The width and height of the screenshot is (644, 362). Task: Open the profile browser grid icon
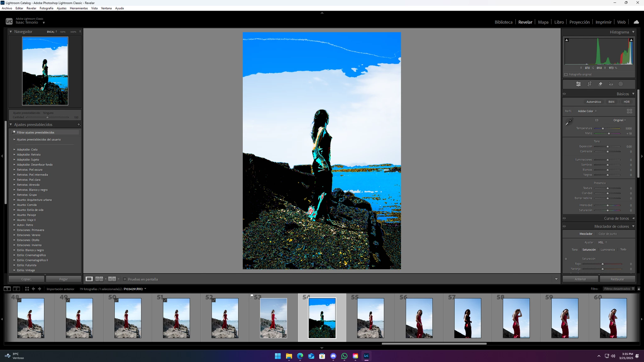629,111
